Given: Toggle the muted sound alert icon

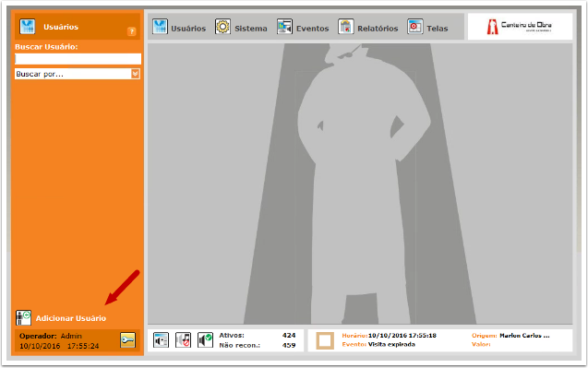Looking at the screenshot, I should point(184,340).
